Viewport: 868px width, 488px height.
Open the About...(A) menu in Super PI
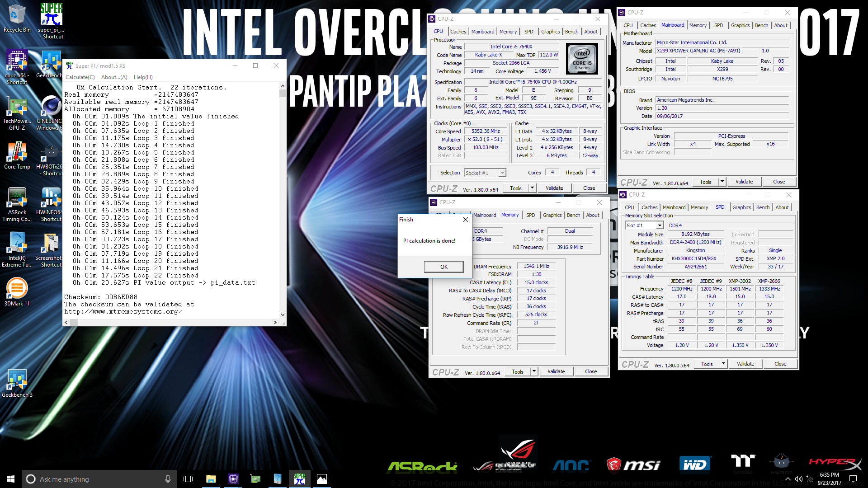[114, 77]
